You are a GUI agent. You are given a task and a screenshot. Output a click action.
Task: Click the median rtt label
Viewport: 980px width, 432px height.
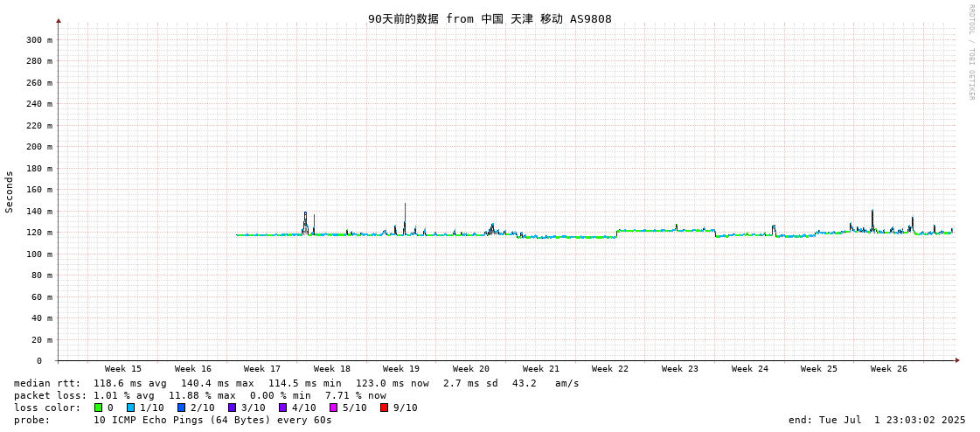(47, 383)
